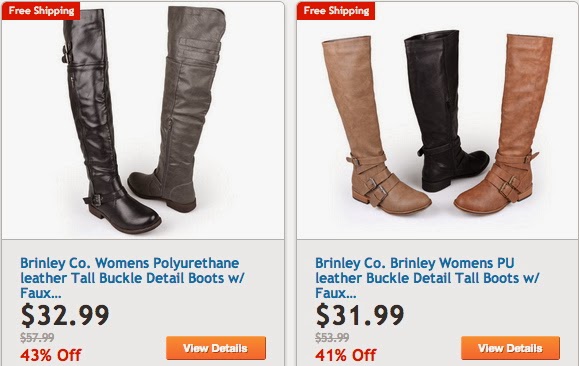The width and height of the screenshot is (579, 366).
Task: Open Brinley Co. Brinley Womens PU boots link
Action: [427, 278]
